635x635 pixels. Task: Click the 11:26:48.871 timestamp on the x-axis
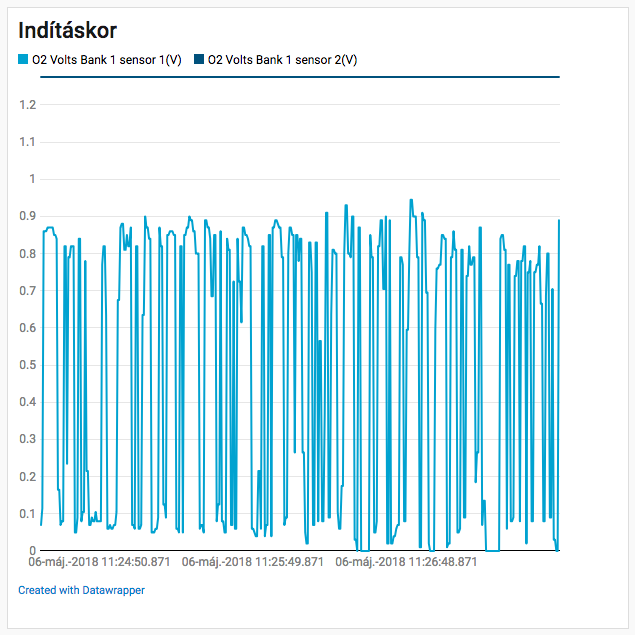click(406, 562)
